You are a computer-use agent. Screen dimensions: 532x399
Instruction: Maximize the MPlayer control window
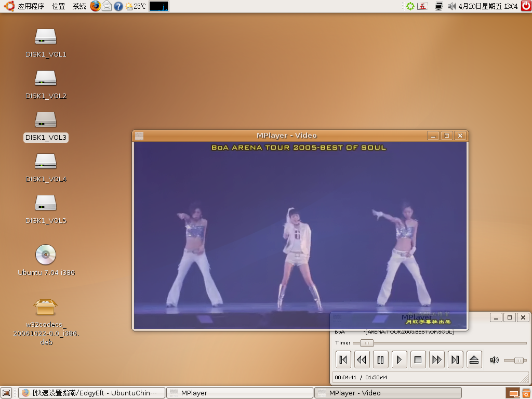510,317
